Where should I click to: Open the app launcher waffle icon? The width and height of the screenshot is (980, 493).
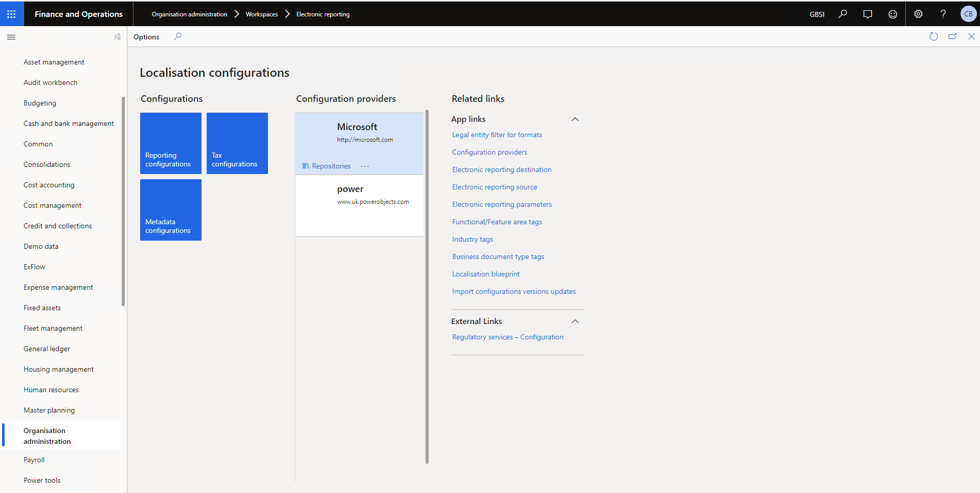coord(11,14)
